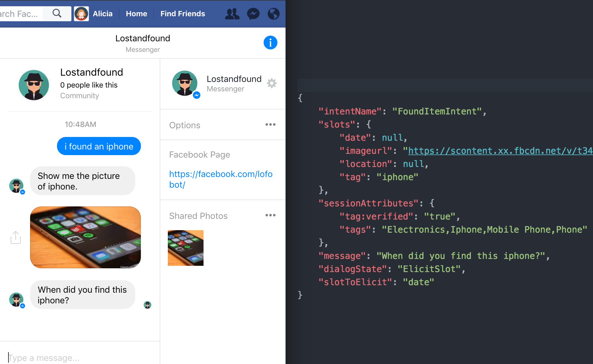593x364 pixels.
Task: Click the 'i found an iphone' message bubble
Action: tap(99, 146)
